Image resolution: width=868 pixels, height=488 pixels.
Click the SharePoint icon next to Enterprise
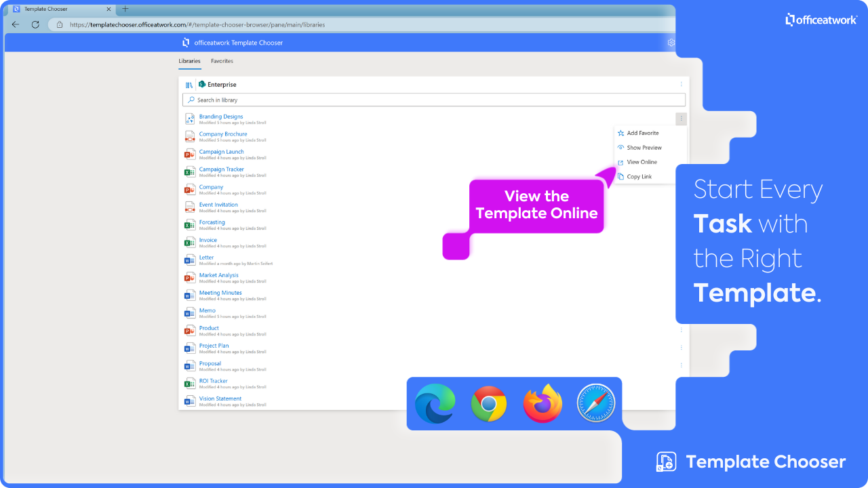point(202,85)
